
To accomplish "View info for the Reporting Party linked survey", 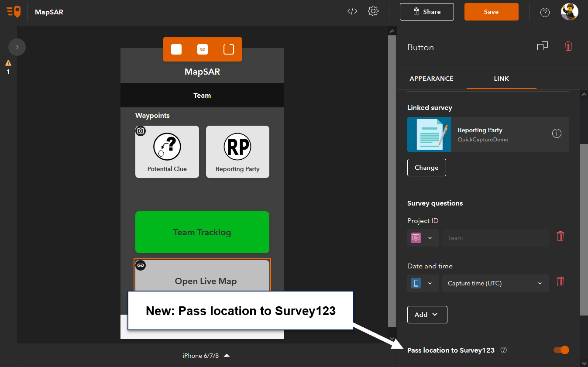I will click(x=557, y=134).
